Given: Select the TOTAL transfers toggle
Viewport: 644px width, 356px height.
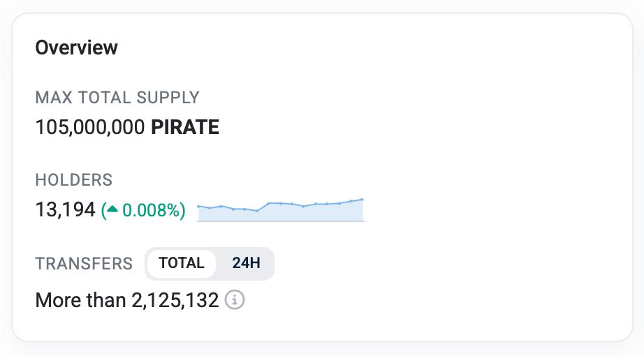Looking at the screenshot, I should click(182, 263).
